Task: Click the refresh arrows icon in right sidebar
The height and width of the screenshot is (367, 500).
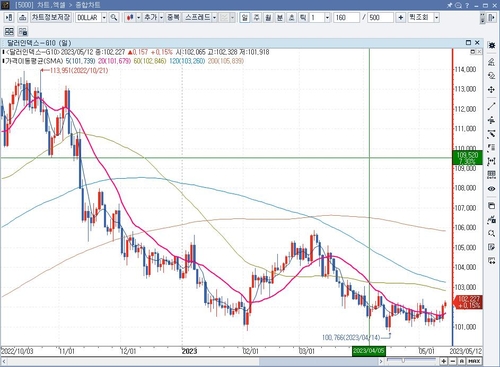Action: (491, 76)
